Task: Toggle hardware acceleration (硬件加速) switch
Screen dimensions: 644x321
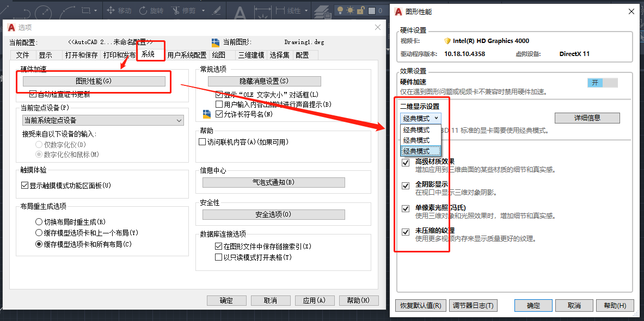Action: [603, 82]
